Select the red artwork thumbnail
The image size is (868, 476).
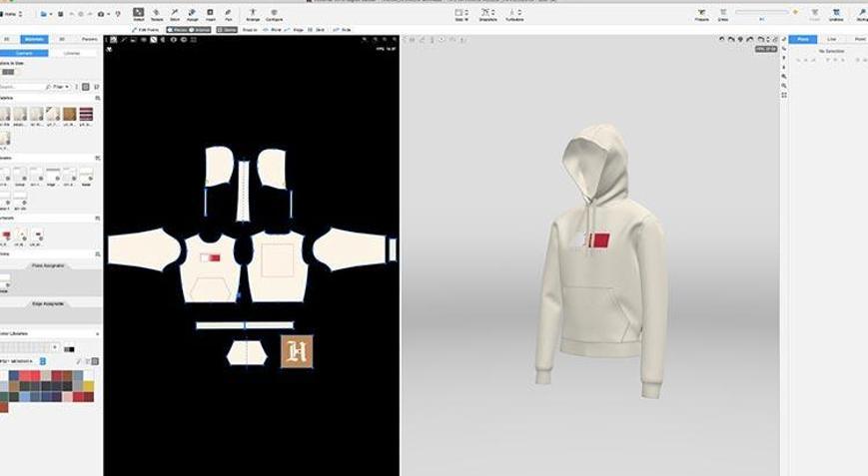6,237
